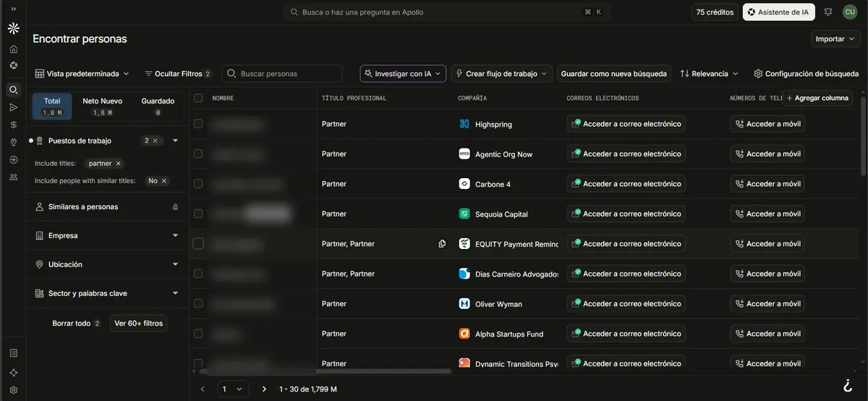Click the Carbone 4 company logo

point(464,184)
